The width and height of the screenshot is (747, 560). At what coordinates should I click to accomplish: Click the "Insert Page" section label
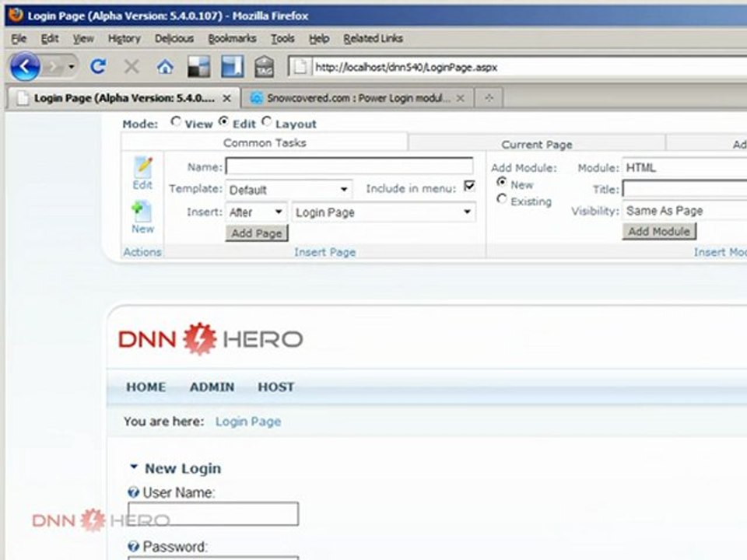(324, 252)
